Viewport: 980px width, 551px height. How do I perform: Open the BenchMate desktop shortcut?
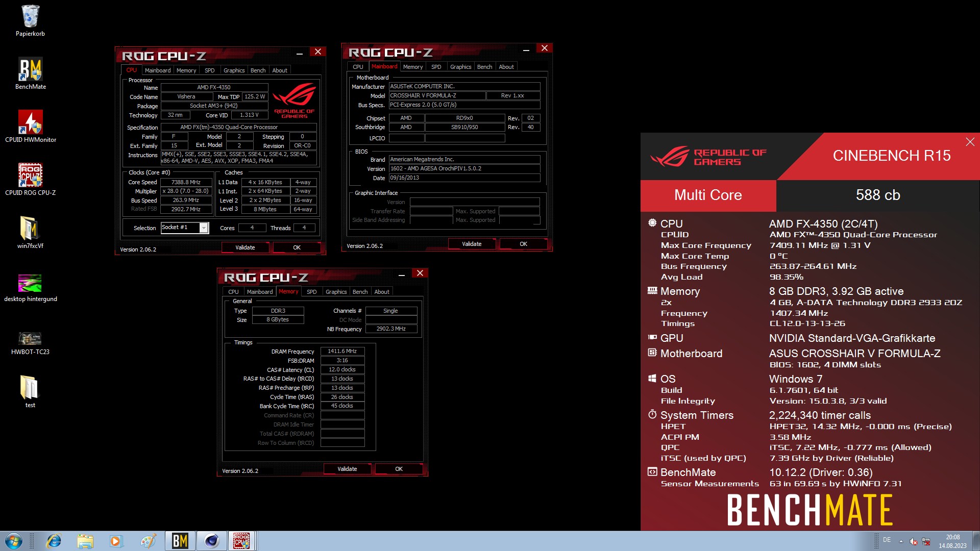pyautogui.click(x=30, y=73)
